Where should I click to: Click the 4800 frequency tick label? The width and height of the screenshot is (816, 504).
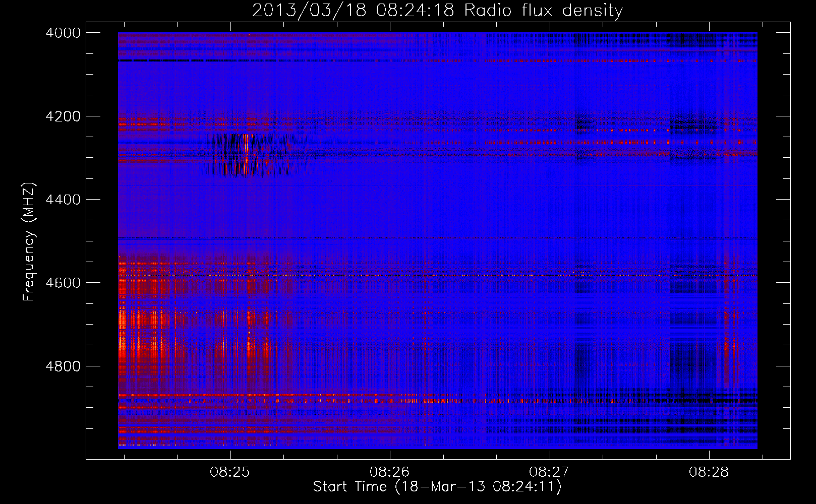pyautogui.click(x=63, y=366)
